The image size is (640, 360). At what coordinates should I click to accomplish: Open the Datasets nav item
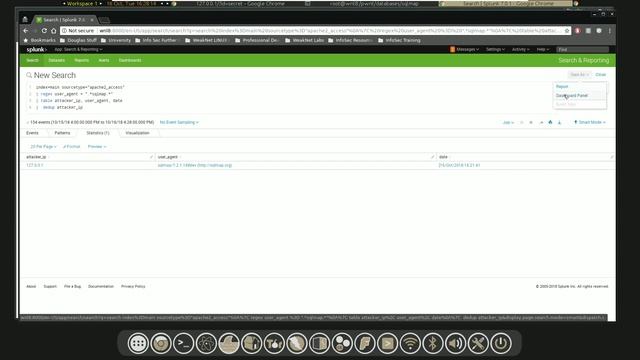(x=57, y=60)
